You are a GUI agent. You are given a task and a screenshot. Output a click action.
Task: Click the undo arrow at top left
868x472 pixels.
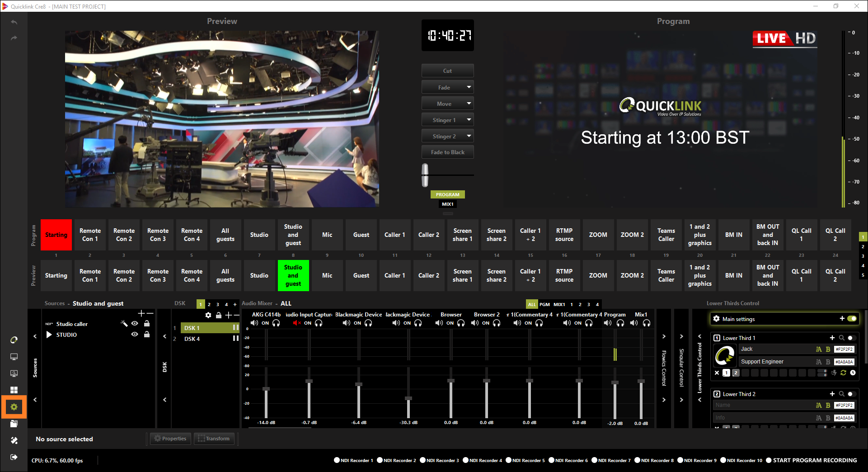point(14,22)
